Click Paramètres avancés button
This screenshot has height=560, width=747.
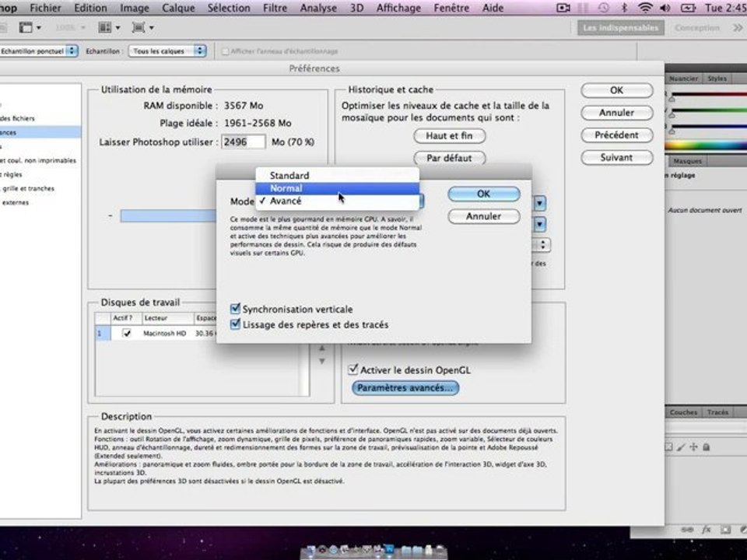[405, 387]
